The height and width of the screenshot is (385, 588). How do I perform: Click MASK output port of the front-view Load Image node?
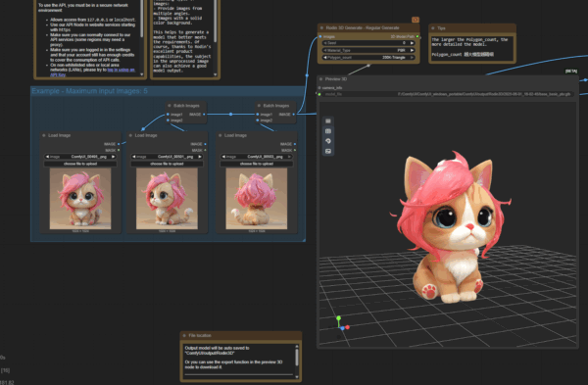tap(119, 150)
